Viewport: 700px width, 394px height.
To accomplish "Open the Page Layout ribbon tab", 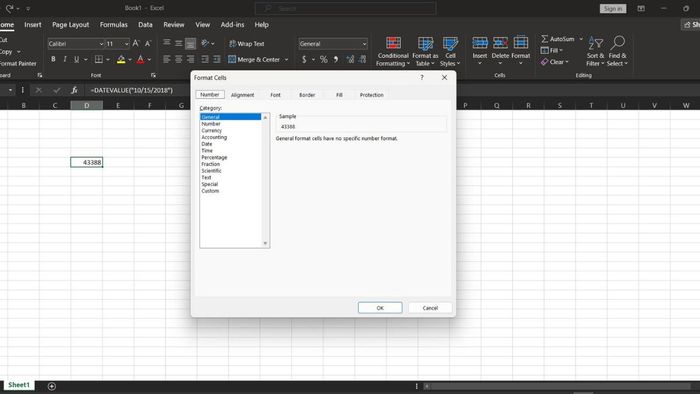I will [71, 25].
